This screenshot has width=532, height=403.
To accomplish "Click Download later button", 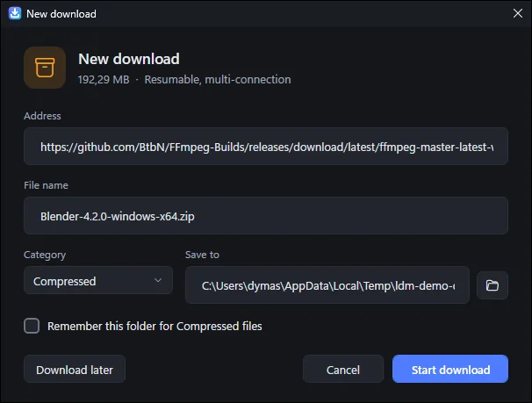I will pos(75,369).
